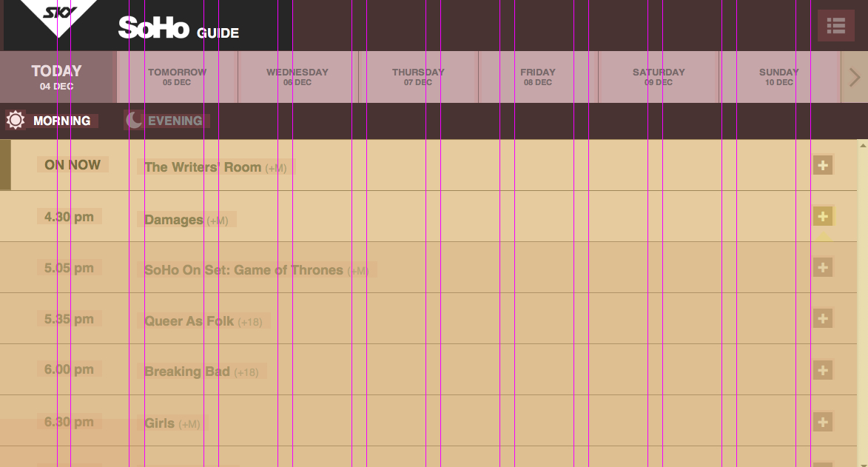Switch to Friday 08 Dec tab

[x=538, y=77]
